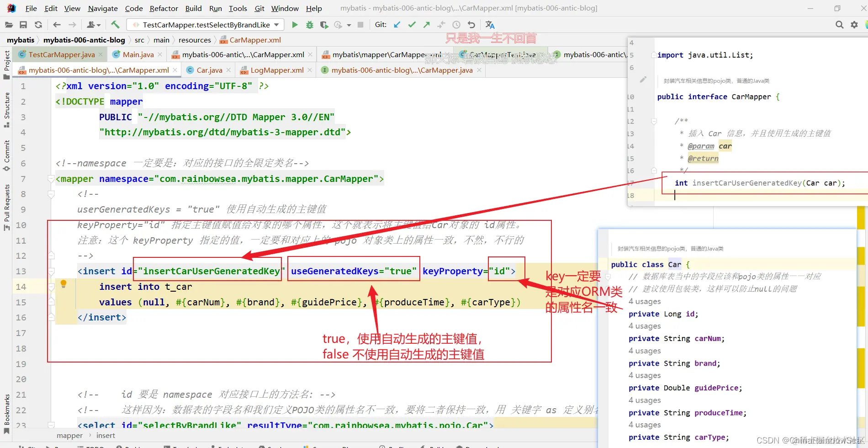Open the Window menu
868x448 pixels.
point(285,8)
